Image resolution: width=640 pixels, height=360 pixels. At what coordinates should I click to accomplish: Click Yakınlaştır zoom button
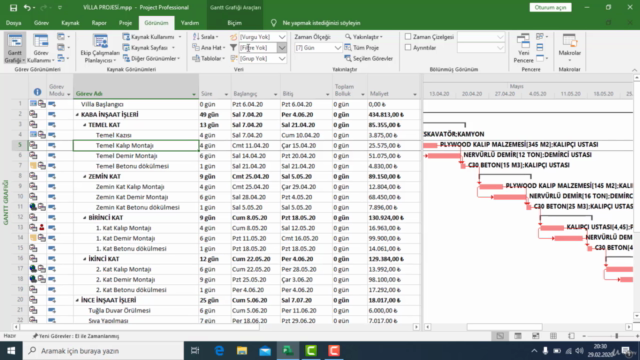click(x=364, y=37)
